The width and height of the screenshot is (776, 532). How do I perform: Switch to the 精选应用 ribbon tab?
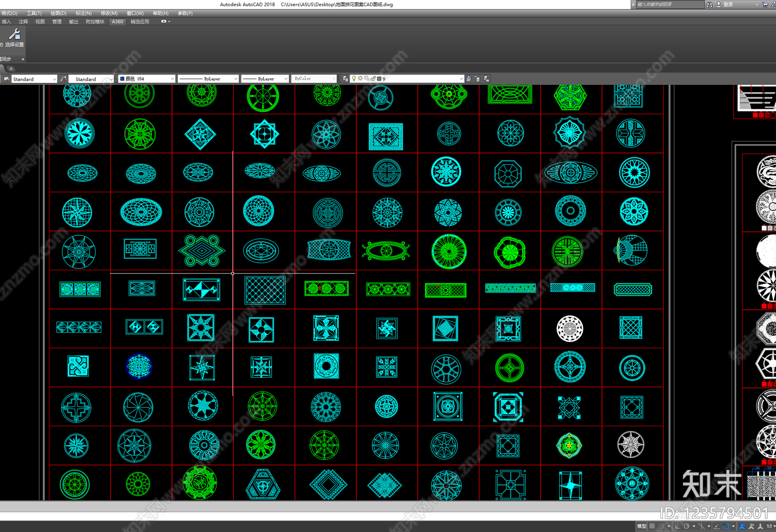(140, 22)
